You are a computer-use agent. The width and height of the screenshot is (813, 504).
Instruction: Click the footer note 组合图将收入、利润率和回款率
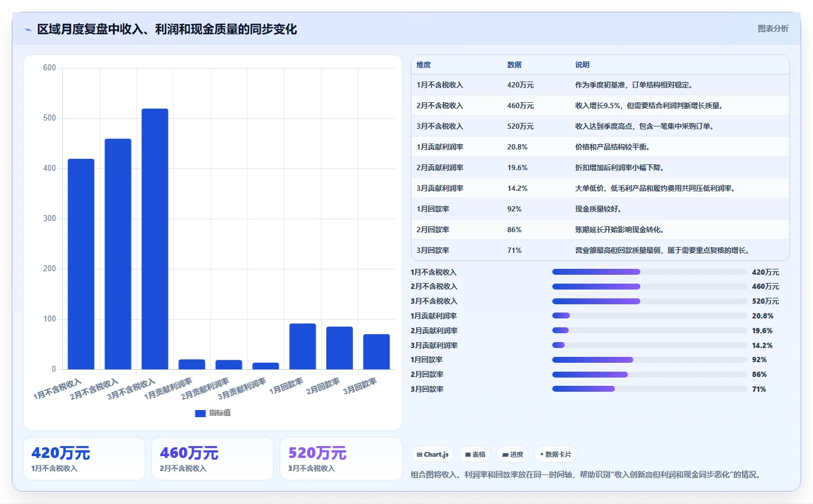585,474
